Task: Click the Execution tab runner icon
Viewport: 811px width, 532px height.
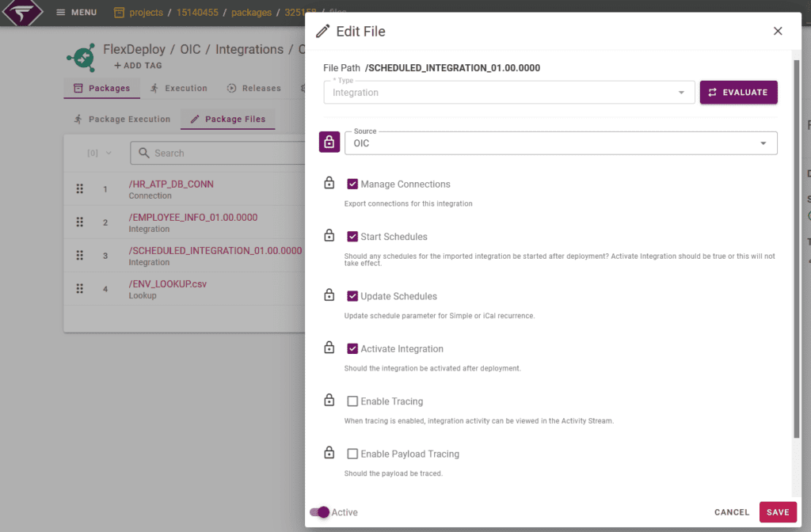Action: tap(154, 88)
